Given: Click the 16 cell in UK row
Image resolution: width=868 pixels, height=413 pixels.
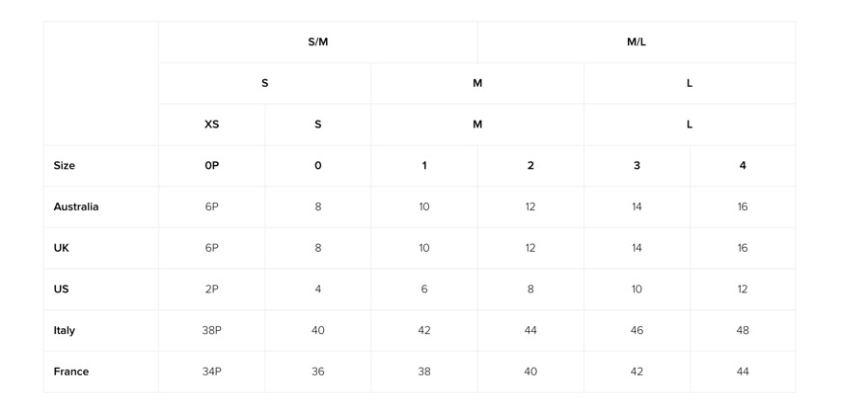Looking at the screenshot, I should (743, 248).
